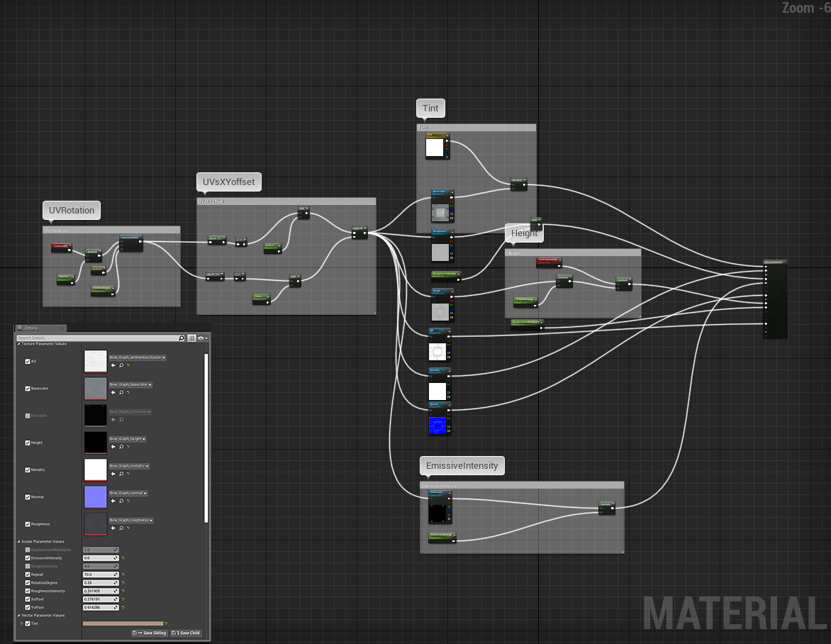831x644 pixels.
Task: Reset Basecolor texture to default
Action: (x=128, y=392)
